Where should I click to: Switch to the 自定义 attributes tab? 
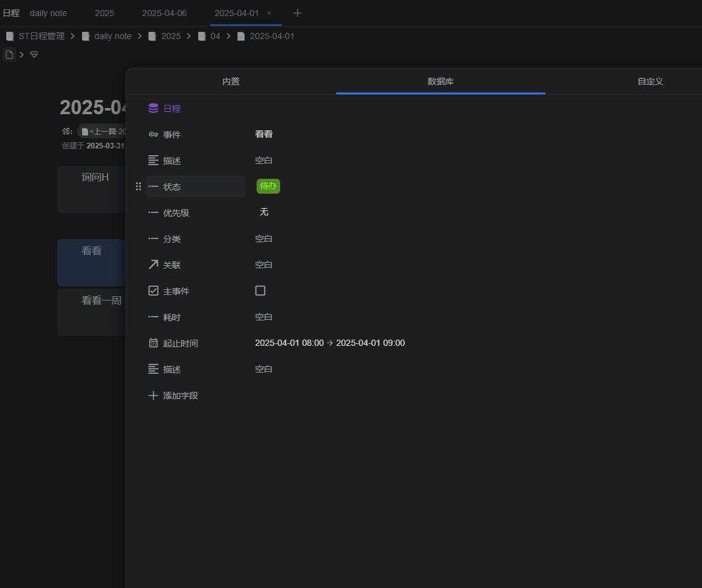click(650, 81)
